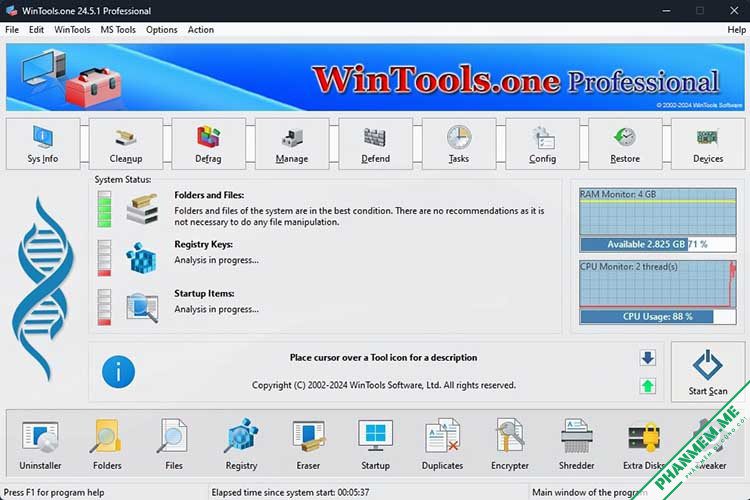Screen dimensions: 750x500
Task: Click the 'System Status:' label
Action: [x=122, y=179]
